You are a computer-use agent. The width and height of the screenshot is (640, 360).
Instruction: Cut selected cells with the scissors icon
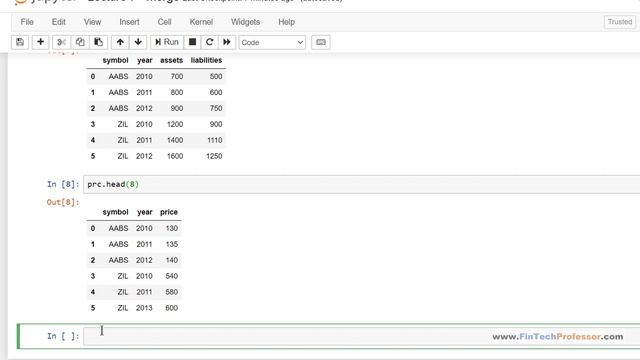61,42
